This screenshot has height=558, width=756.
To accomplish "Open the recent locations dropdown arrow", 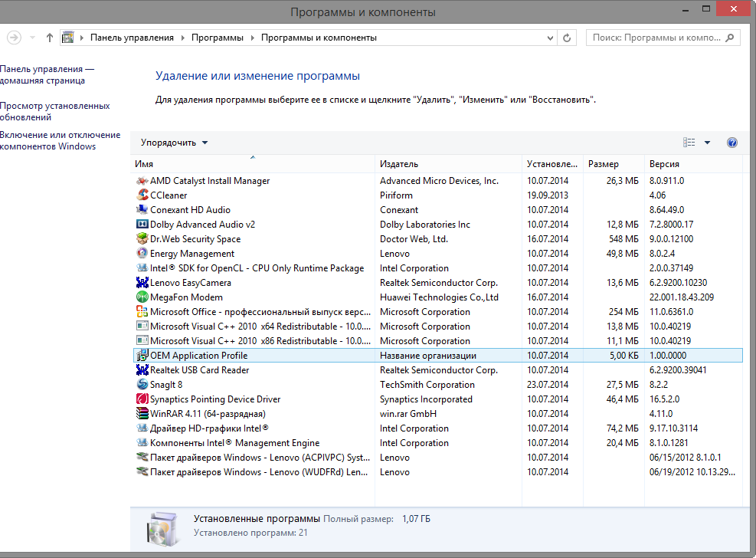I will (32, 38).
